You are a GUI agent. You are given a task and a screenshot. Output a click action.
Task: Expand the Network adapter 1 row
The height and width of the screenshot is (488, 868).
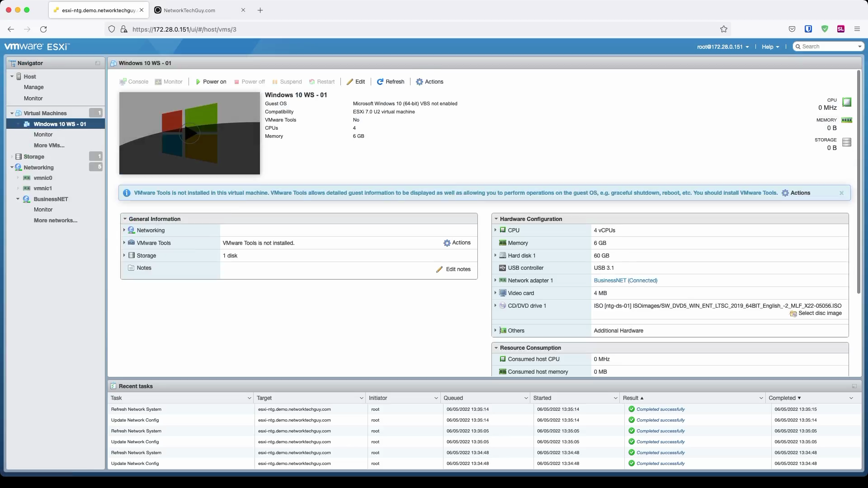495,281
